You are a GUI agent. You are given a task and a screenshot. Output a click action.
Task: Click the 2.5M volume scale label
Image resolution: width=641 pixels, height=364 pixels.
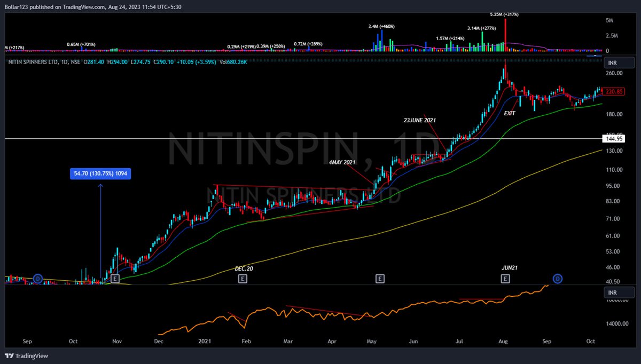point(611,36)
